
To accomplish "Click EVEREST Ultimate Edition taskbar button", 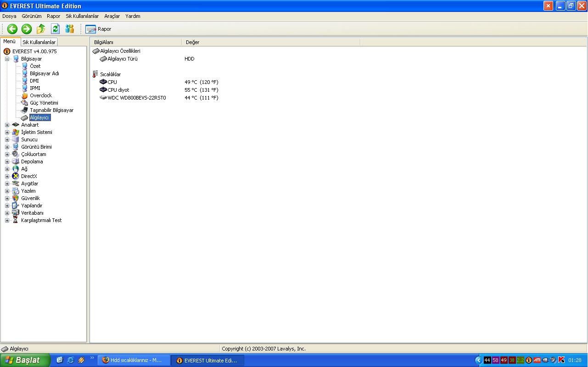I will 207,360.
